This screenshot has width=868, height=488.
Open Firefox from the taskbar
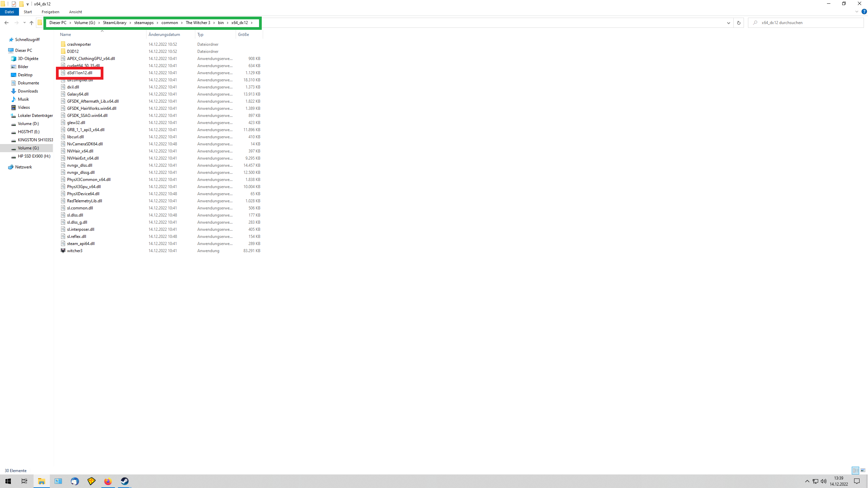tap(108, 481)
